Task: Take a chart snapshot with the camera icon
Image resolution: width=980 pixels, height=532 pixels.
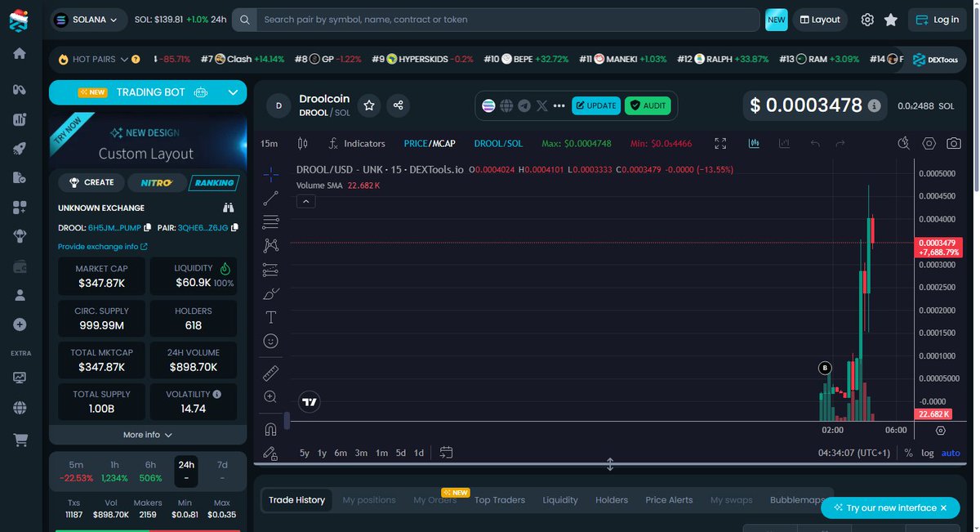Action: 953,143
